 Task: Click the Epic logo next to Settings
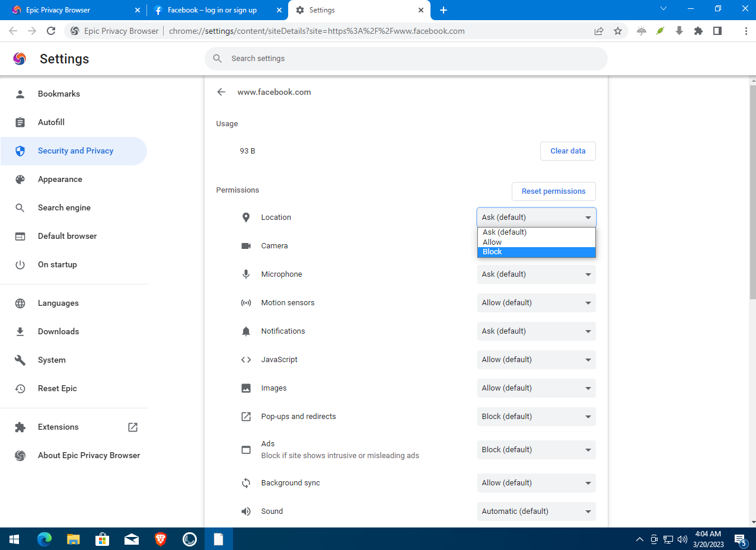[20, 59]
